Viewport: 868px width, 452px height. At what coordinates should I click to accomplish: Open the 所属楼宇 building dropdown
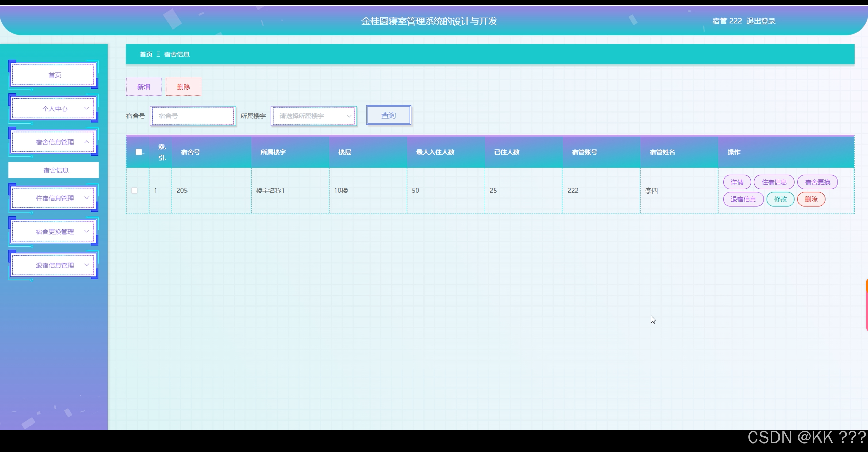tap(314, 116)
